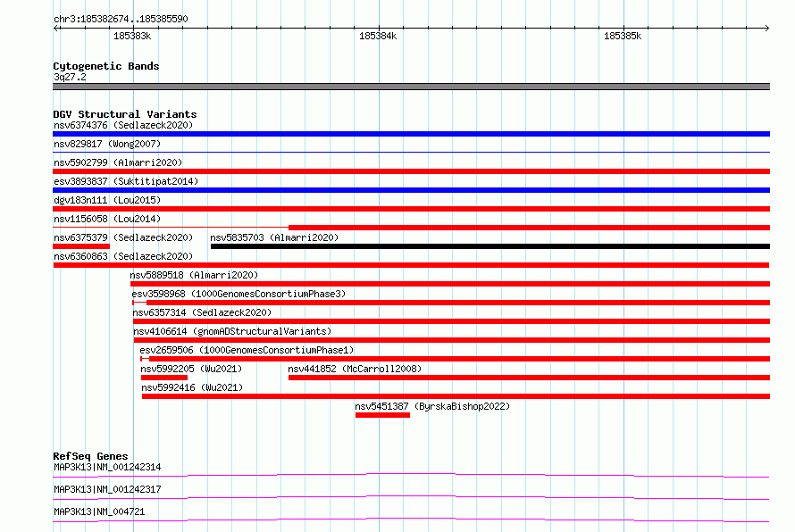The image size is (795, 532).
Task: Click the nsv6374376 (Sedlazeck2020) variant label
Action: click(x=123, y=125)
